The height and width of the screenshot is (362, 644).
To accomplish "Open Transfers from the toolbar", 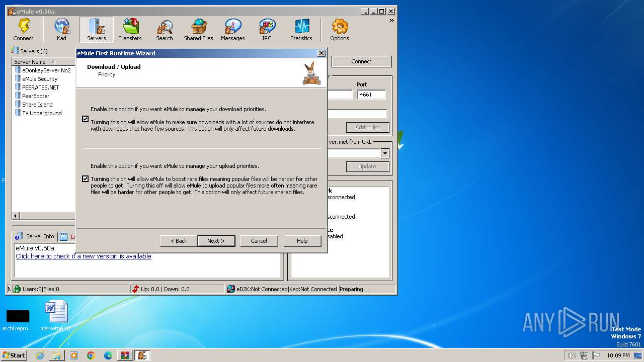I will click(130, 30).
